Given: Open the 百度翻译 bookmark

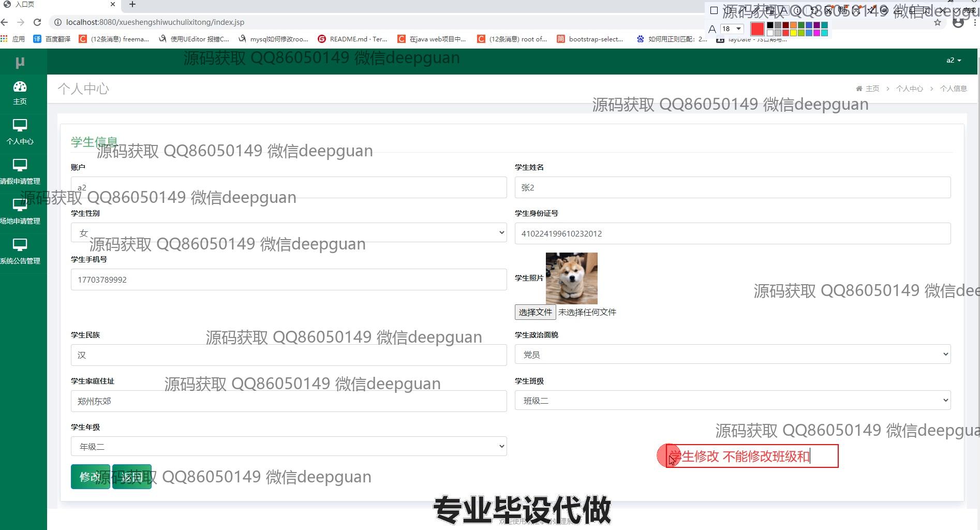Looking at the screenshot, I should click(x=52, y=39).
